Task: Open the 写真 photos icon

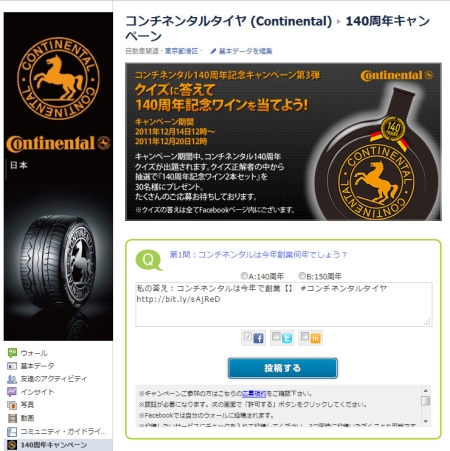Action: [x=12, y=405]
